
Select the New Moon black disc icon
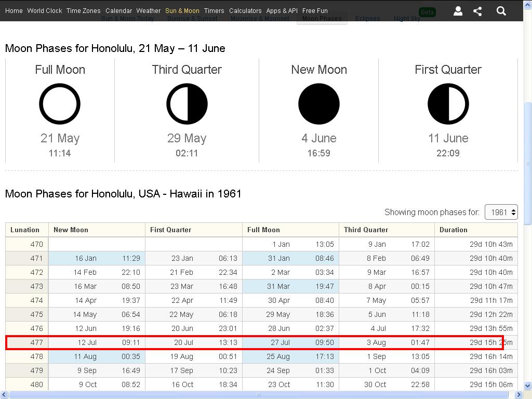[x=319, y=104]
